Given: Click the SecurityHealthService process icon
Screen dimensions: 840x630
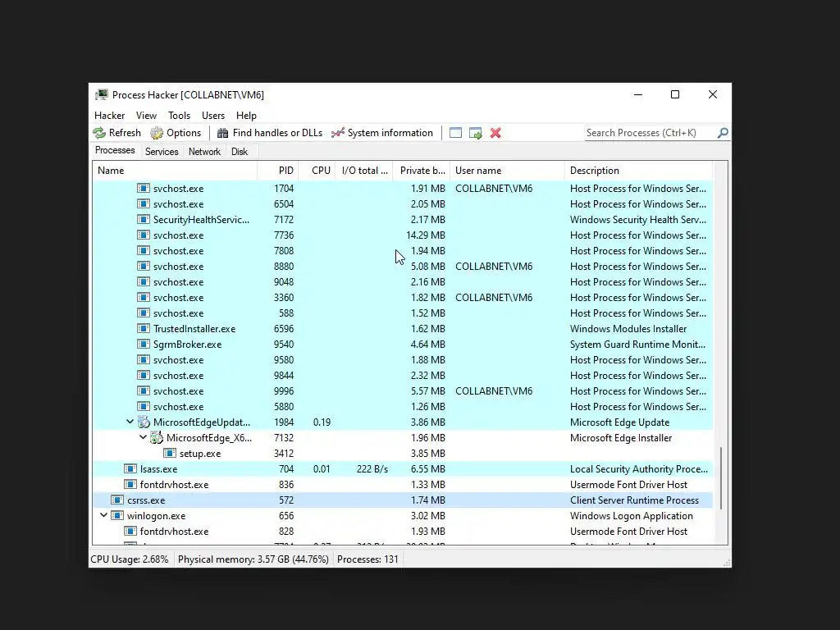Looking at the screenshot, I should 143,219.
